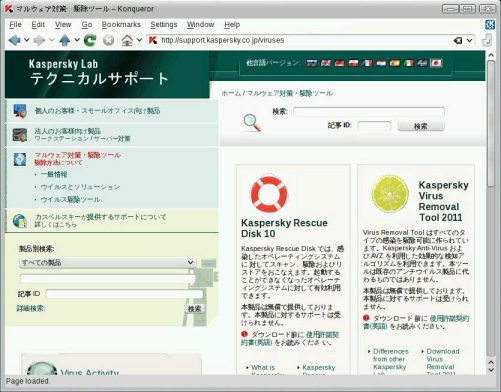Click the top 記事 ID input field
The image size is (501, 392).
pos(374,126)
